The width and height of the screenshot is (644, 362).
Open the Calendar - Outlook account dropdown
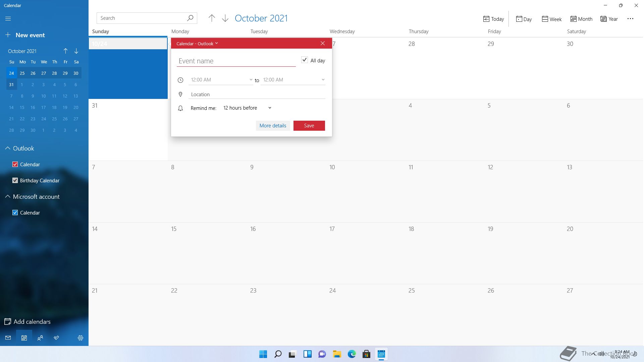point(197,44)
